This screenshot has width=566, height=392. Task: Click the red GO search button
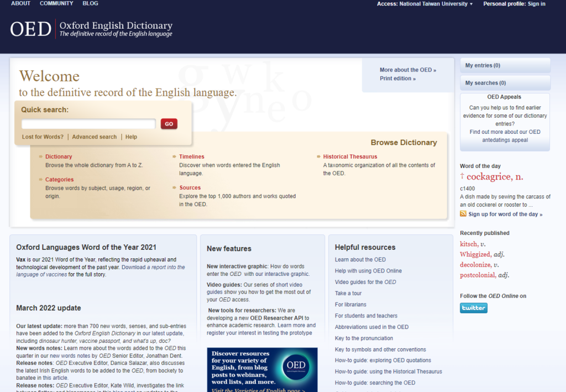pos(169,124)
